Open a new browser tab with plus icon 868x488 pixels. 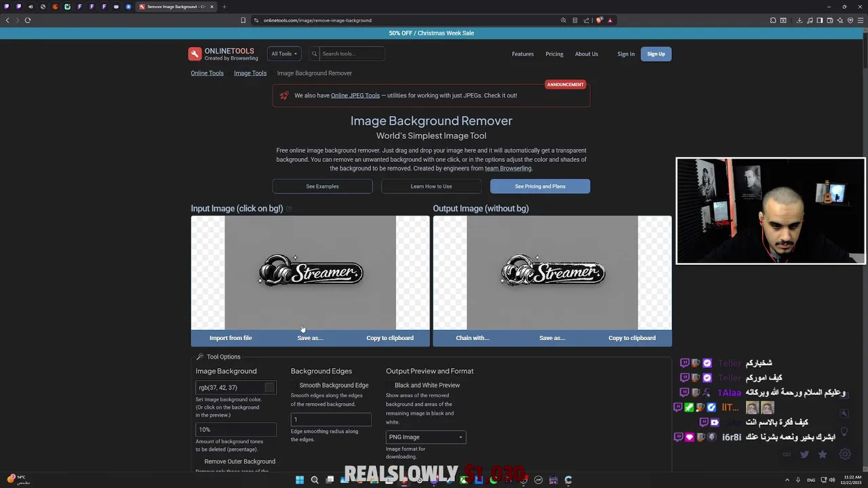pyautogui.click(x=224, y=7)
